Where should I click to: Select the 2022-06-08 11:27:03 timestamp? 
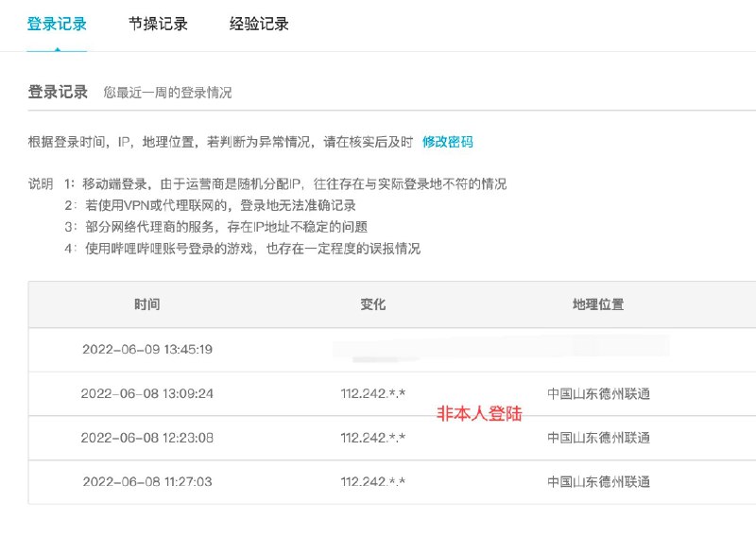(146, 481)
